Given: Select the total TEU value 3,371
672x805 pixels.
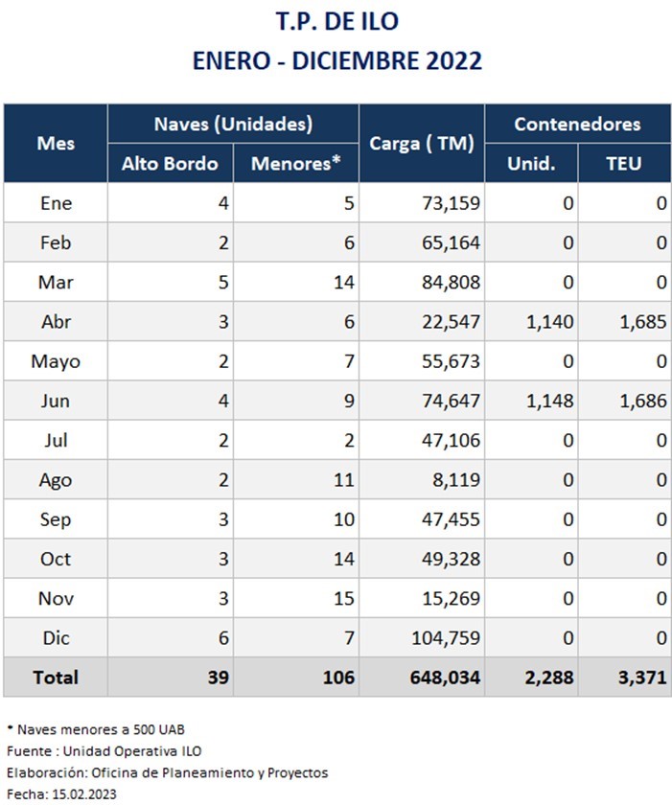Looking at the screenshot, I should click(642, 678).
